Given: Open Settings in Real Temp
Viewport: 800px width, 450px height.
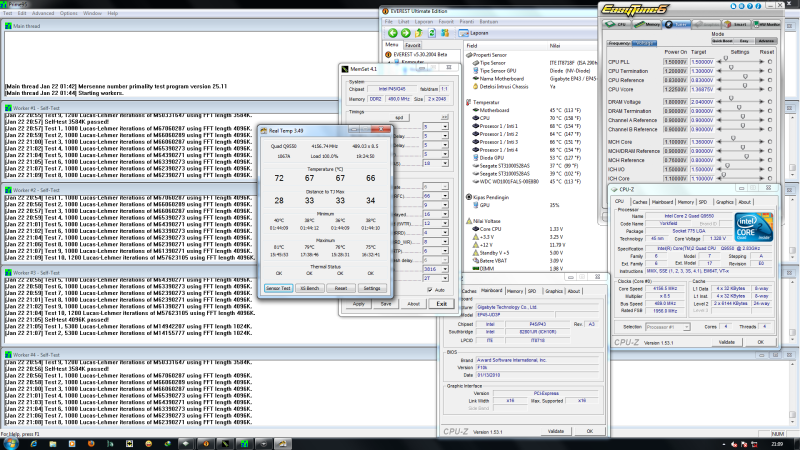Looking at the screenshot, I should (x=371, y=288).
